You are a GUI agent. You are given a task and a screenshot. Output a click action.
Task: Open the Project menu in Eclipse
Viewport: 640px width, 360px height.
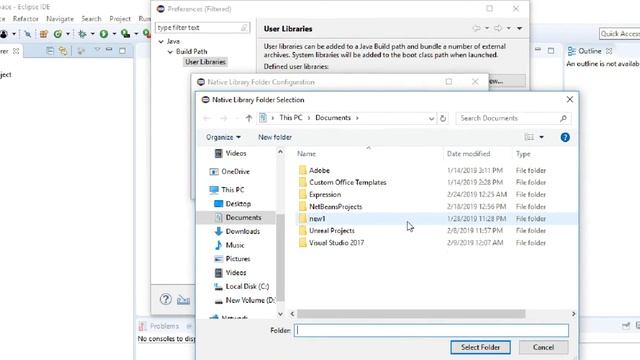click(120, 19)
